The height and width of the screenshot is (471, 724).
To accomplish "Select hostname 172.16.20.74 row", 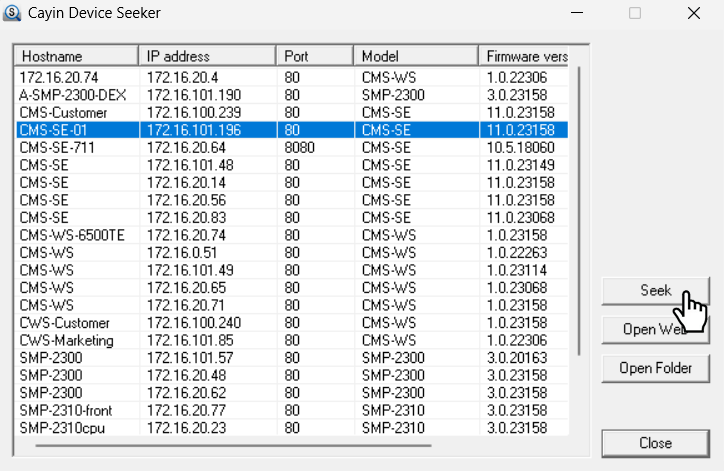I will [292, 78].
